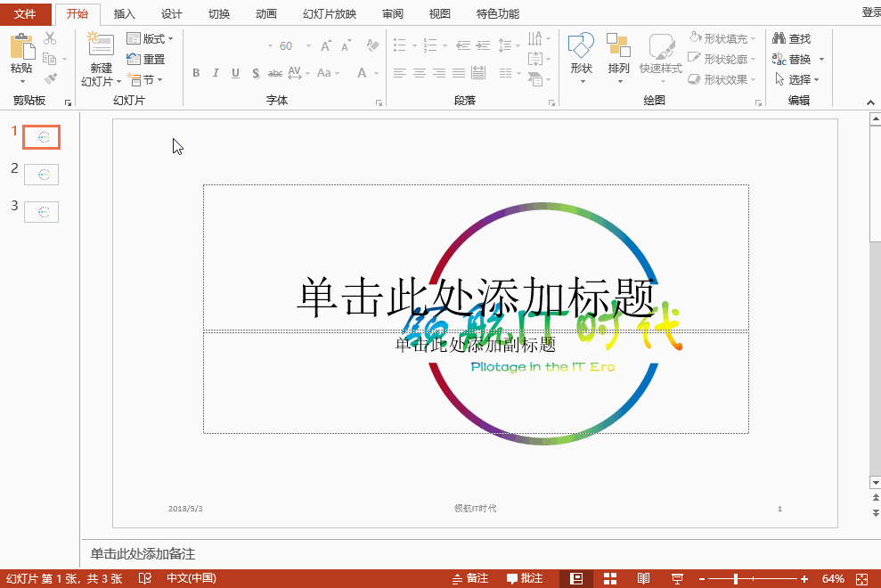Switch to slide sorter view icon

610,578
